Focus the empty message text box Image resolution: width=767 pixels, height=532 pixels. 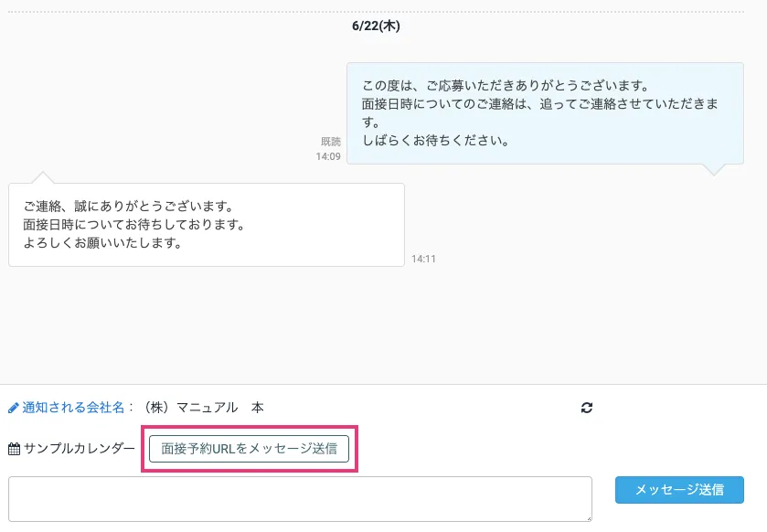(300, 499)
